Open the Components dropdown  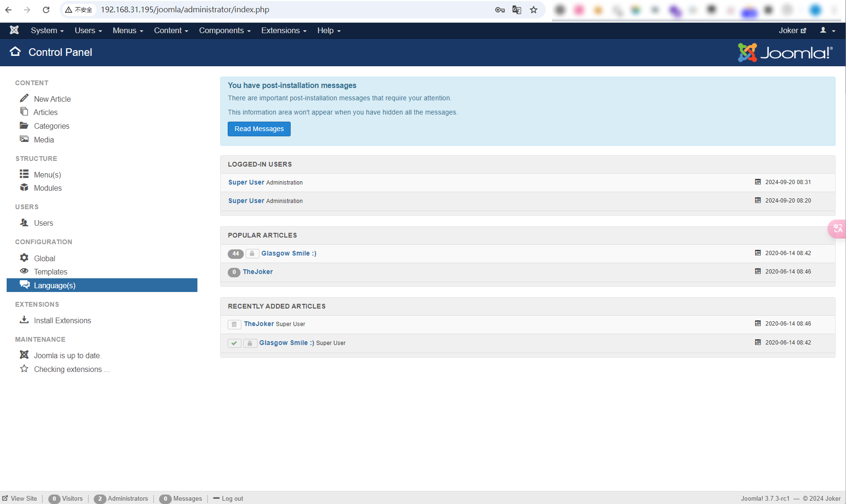click(225, 30)
